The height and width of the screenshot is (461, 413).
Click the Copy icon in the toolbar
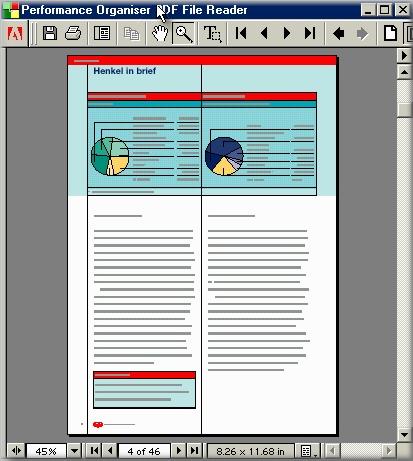coord(131,34)
